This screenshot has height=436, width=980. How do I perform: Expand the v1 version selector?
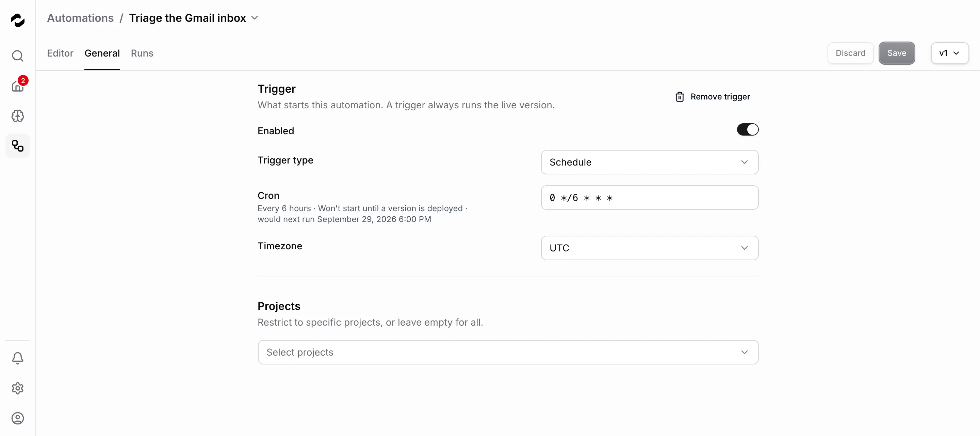point(950,53)
